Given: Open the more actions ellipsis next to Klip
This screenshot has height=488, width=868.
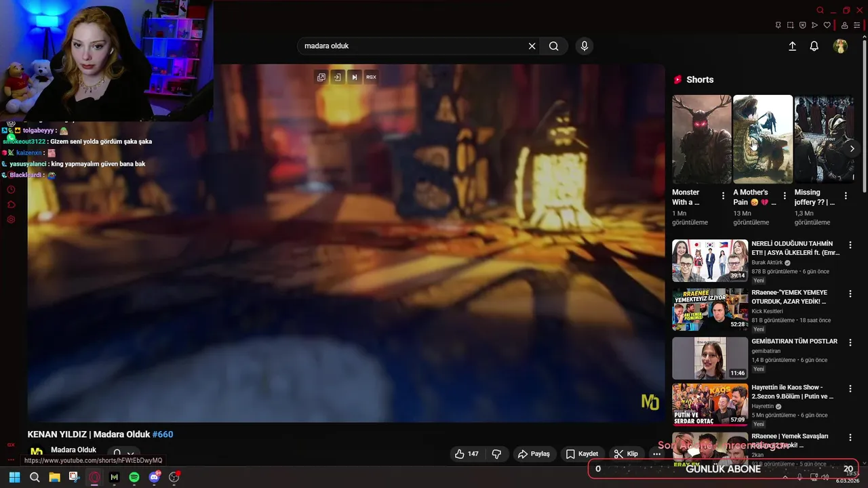Looking at the screenshot, I should point(656,453).
